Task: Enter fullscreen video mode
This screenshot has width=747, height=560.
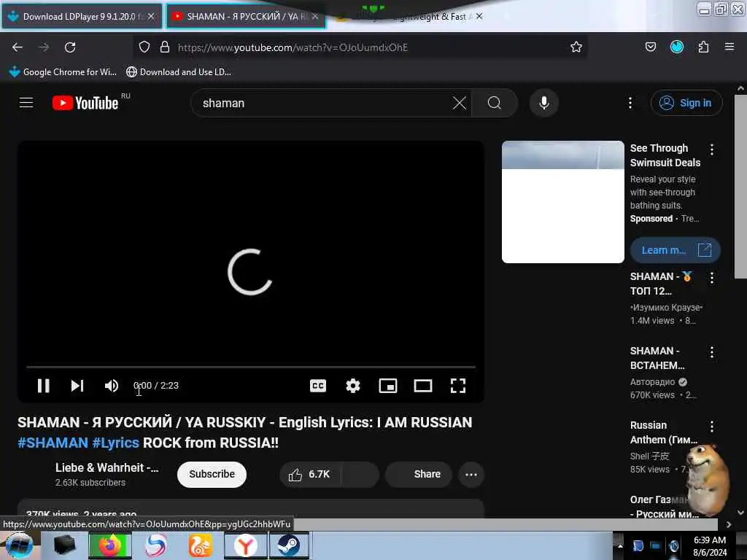Action: coord(458,386)
